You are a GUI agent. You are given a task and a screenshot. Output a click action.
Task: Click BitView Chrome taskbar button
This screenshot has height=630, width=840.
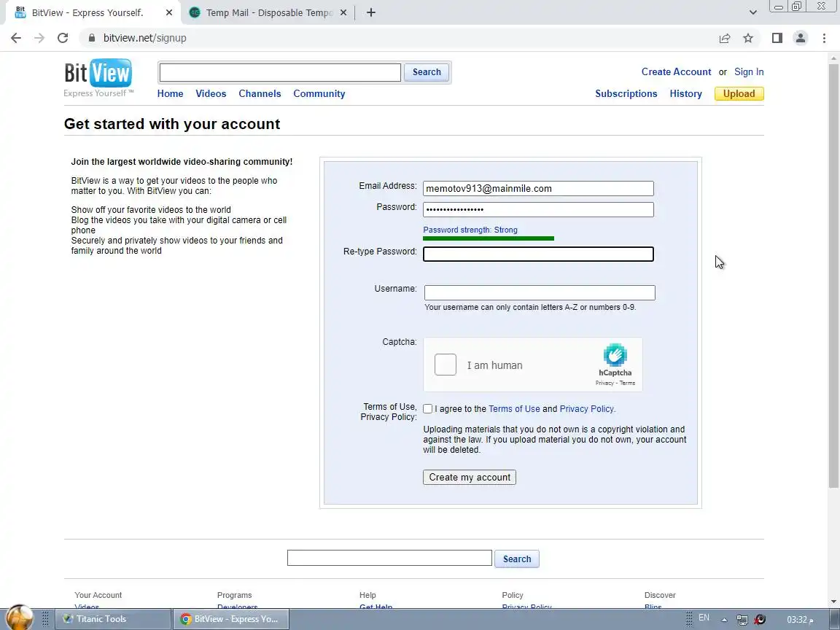click(x=231, y=619)
